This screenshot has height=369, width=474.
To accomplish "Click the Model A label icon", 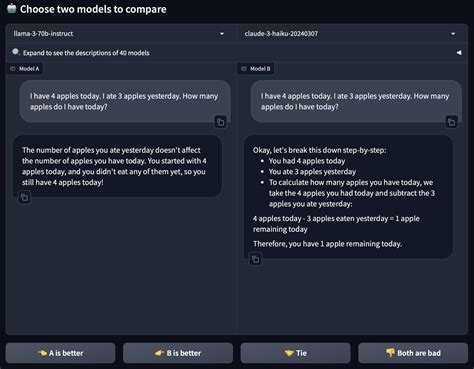I will 13,69.
